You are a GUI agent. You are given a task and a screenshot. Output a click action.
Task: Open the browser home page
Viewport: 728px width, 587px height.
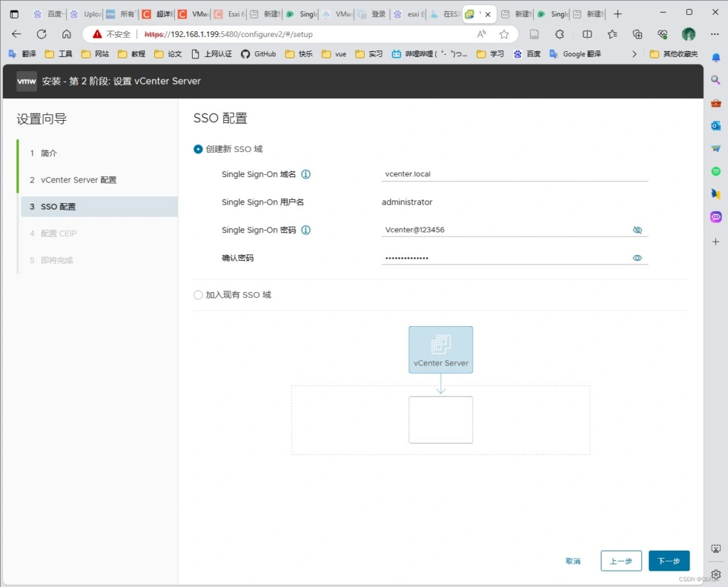pos(66,34)
